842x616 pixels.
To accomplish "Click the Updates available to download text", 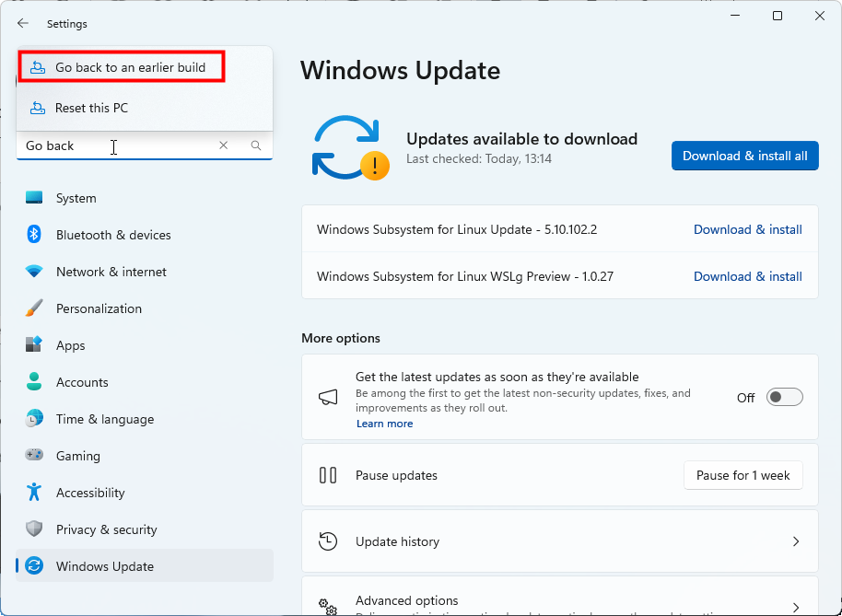I will coord(521,139).
